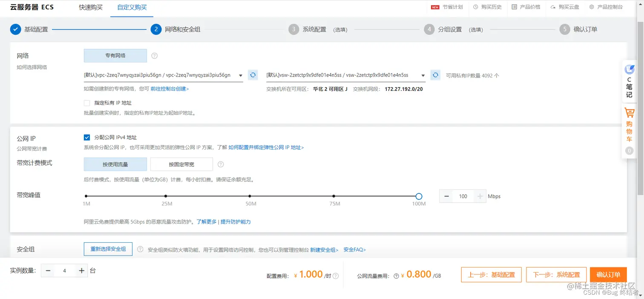Open the vSwitch selection dropdown

coord(346,75)
